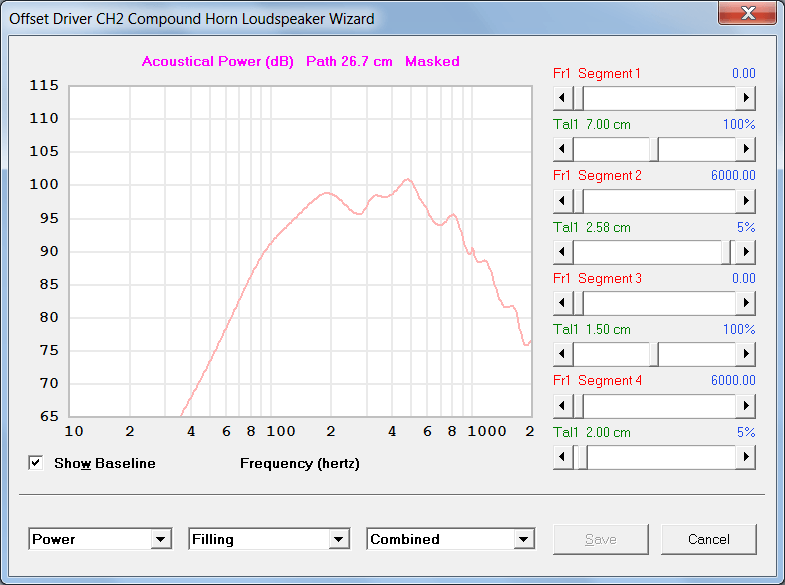
Task: Click the window title text
Action: (x=192, y=19)
